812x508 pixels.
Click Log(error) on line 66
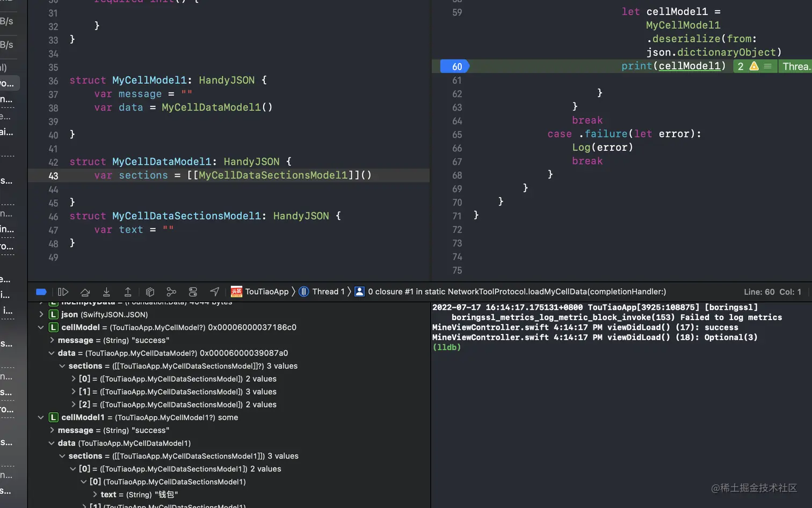click(x=603, y=147)
